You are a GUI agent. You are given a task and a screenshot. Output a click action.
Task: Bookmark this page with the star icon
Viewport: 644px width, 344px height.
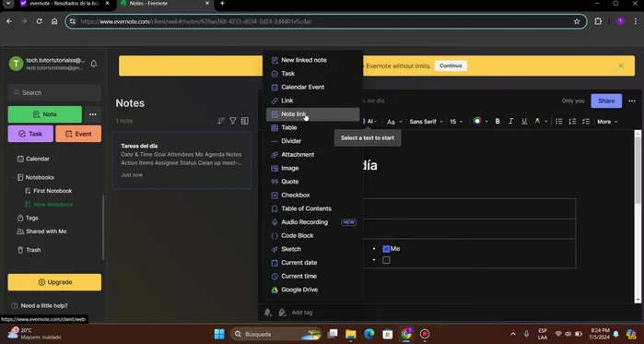577,21
